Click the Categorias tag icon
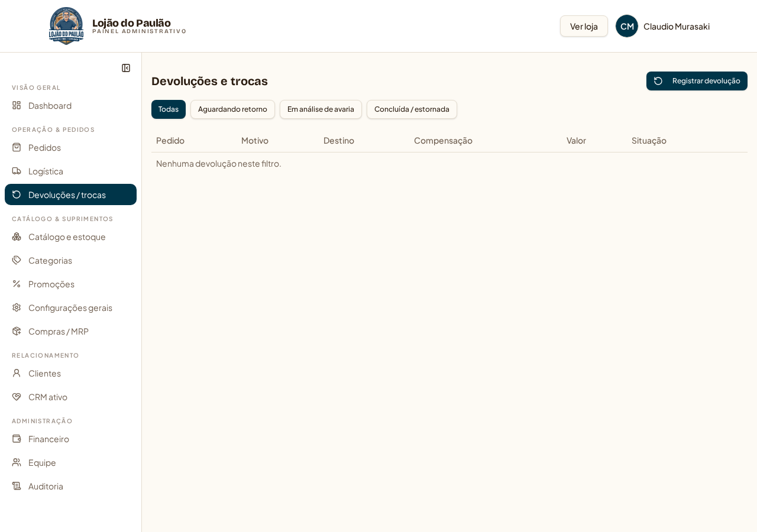Image resolution: width=757 pixels, height=532 pixels. click(x=17, y=260)
